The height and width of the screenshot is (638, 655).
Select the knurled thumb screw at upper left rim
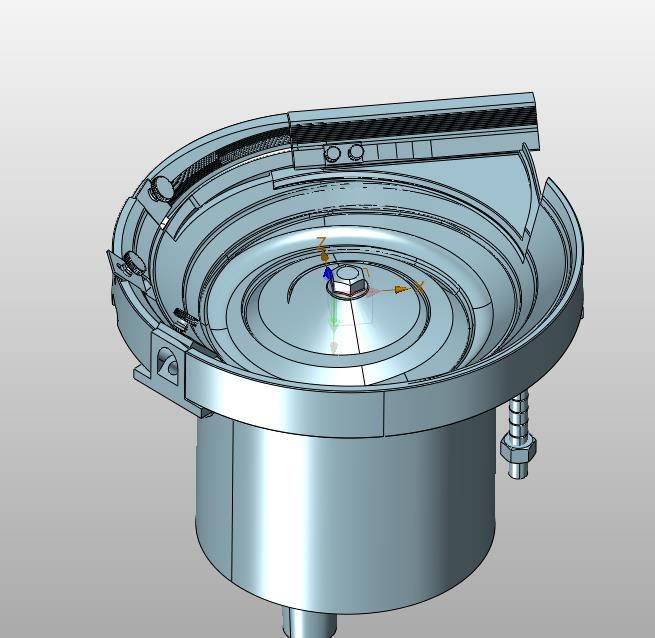(162, 188)
